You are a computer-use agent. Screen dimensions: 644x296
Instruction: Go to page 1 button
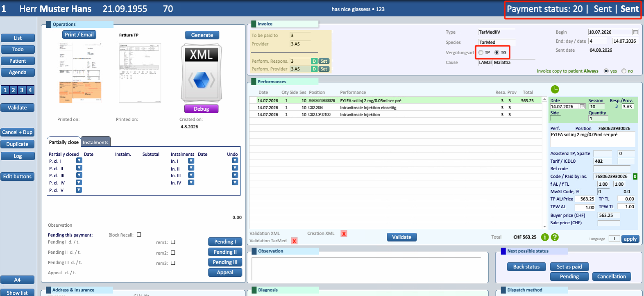point(5,90)
